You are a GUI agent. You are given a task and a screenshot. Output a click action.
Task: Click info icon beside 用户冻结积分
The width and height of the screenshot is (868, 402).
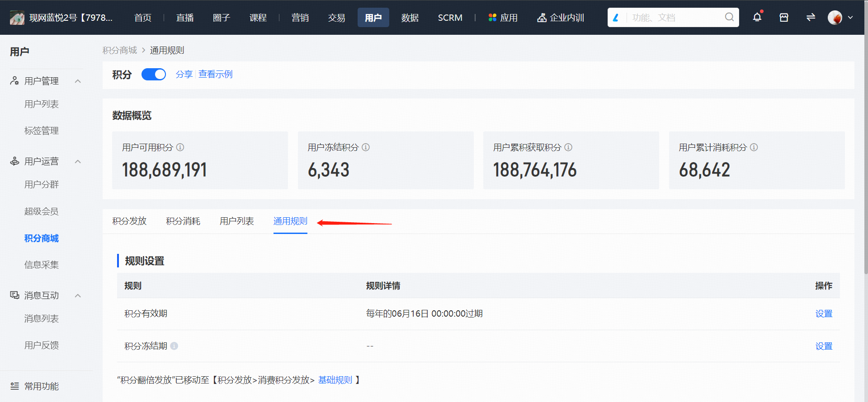[x=366, y=147]
